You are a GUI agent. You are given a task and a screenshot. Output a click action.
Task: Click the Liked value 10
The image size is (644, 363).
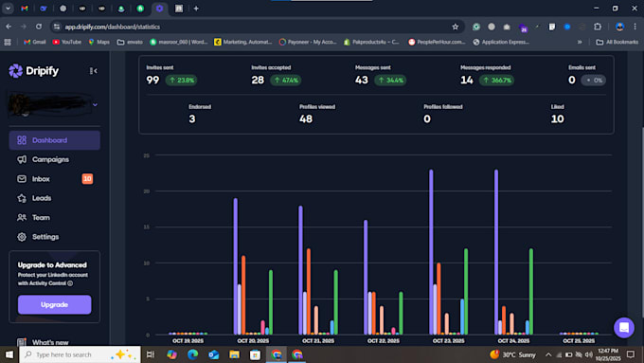[x=557, y=118]
